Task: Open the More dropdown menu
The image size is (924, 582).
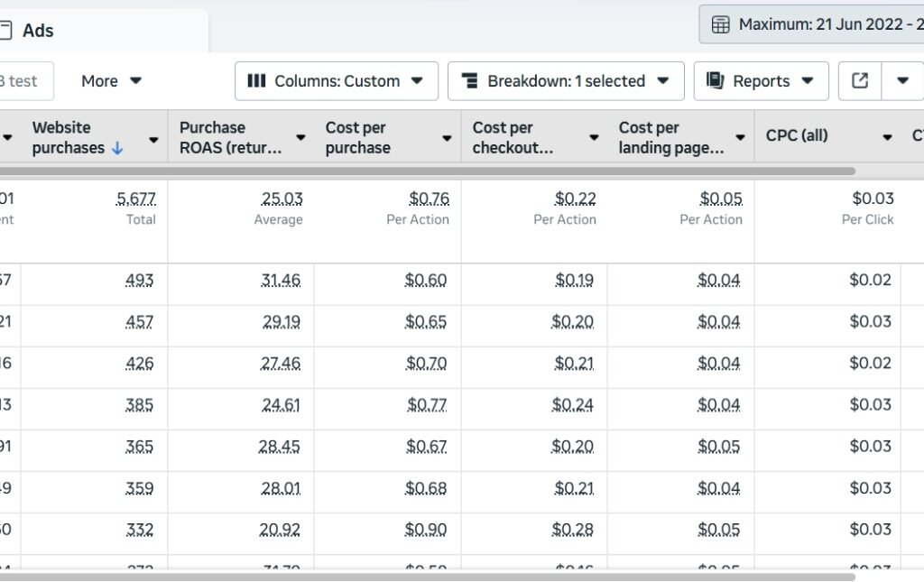Action: [111, 81]
